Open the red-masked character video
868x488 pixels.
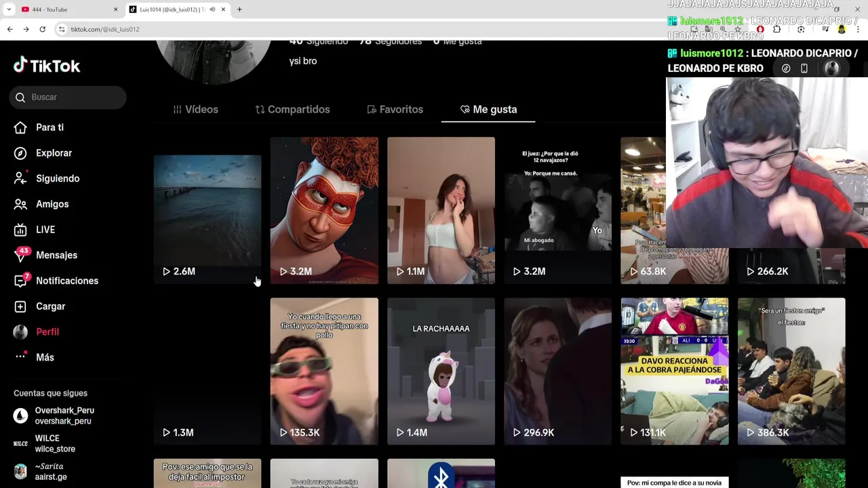click(x=324, y=210)
